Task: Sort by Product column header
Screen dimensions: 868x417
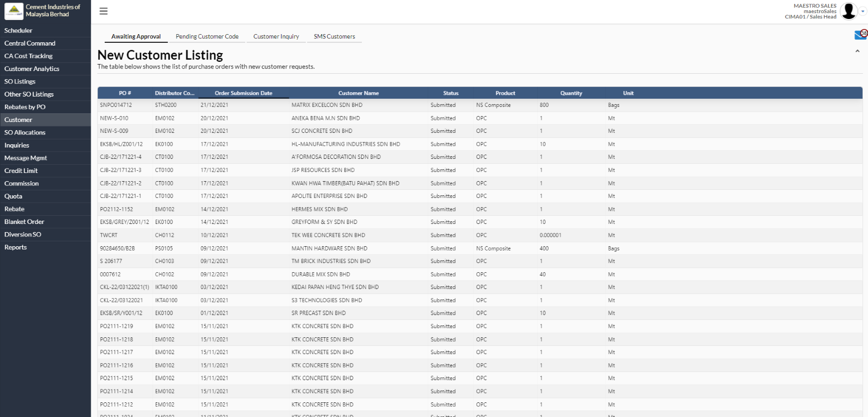Action: (505, 93)
